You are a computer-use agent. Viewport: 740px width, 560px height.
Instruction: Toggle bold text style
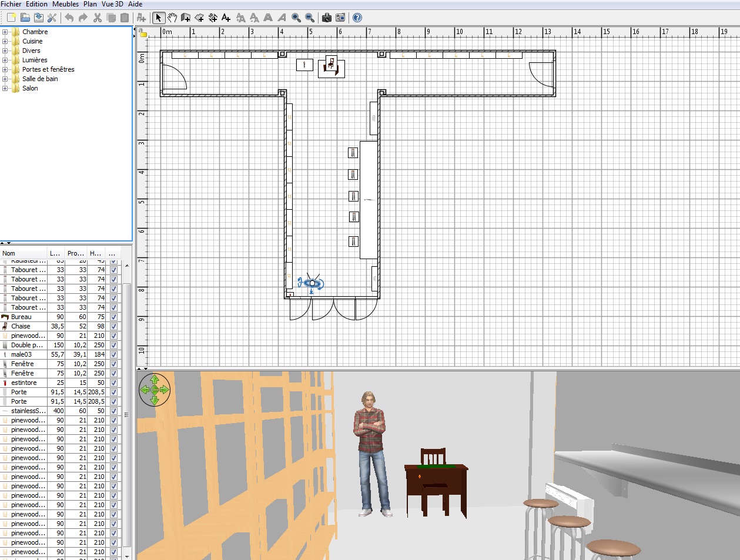tap(268, 18)
